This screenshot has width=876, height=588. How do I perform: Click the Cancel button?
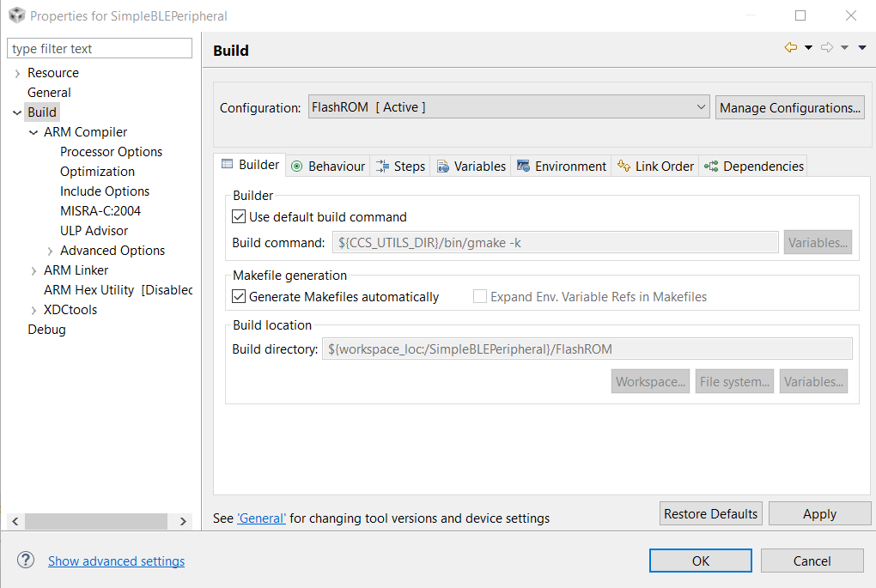(x=812, y=561)
